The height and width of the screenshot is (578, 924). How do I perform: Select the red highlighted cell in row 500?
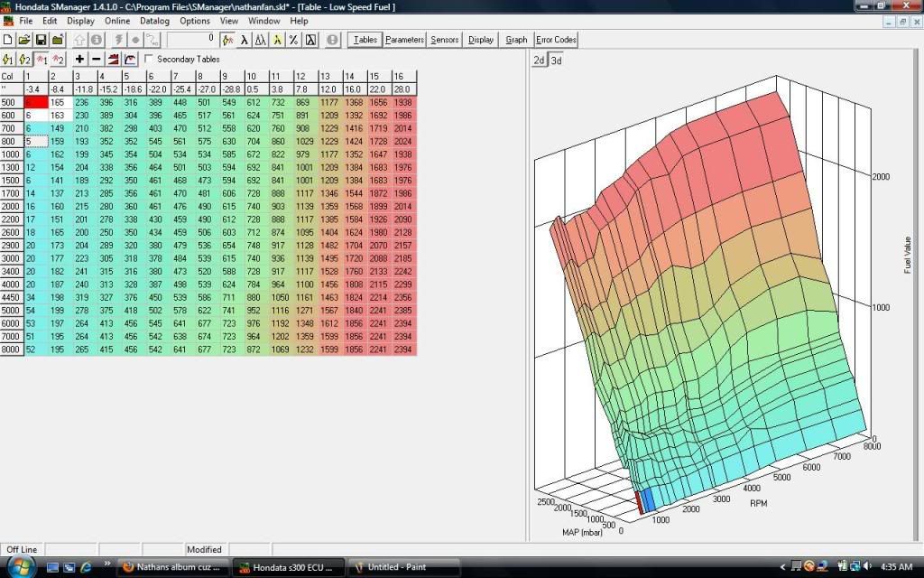pos(34,103)
